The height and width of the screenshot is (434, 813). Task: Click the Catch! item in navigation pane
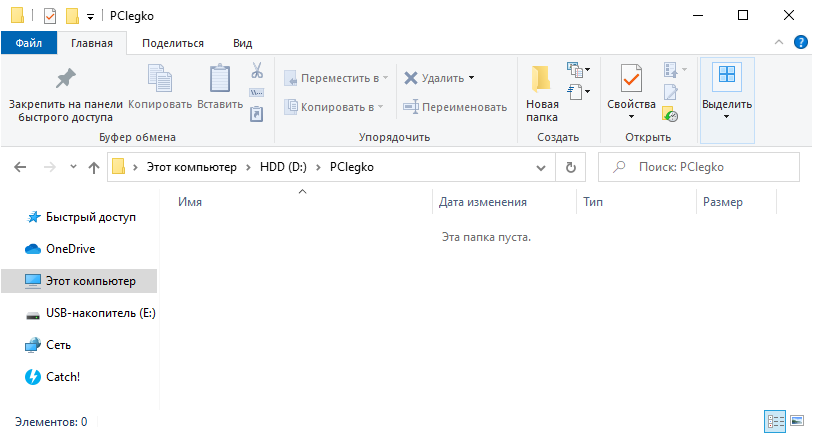[x=63, y=377]
